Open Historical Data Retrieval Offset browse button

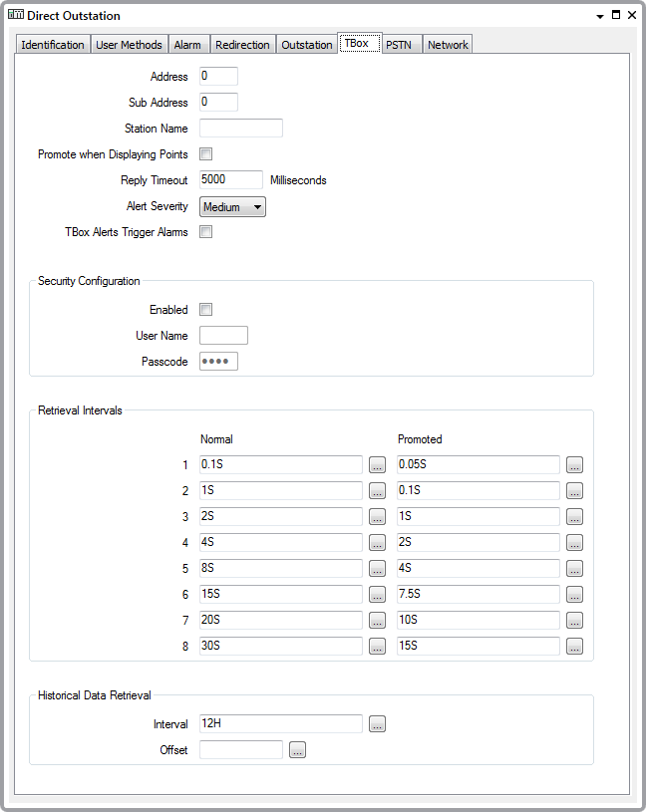pyautogui.click(x=297, y=750)
